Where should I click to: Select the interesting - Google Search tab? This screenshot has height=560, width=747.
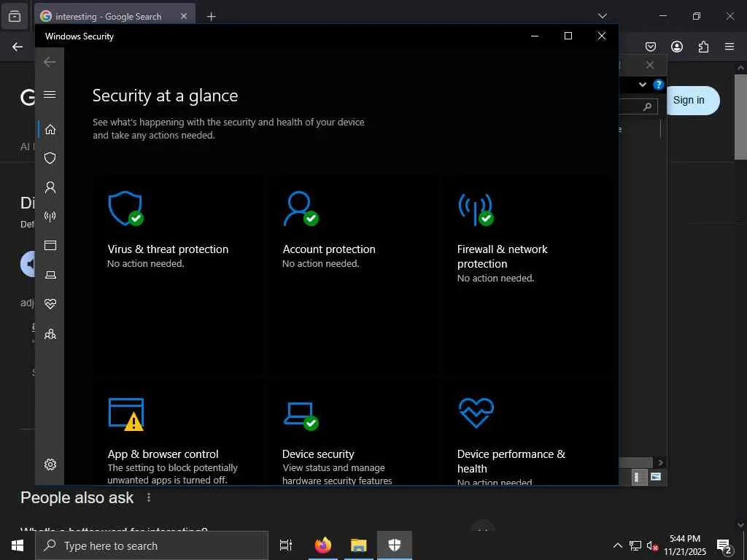pos(115,16)
